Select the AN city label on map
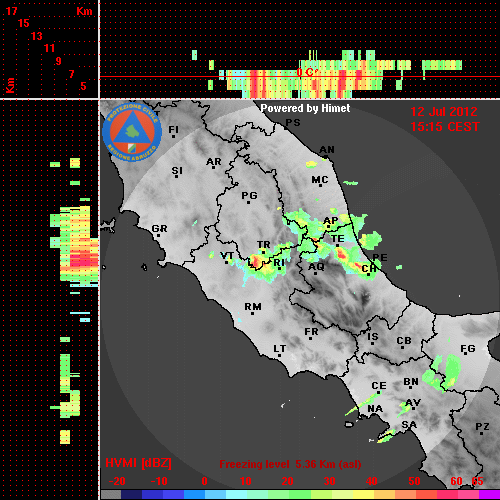The image size is (500, 500). pyautogui.click(x=327, y=150)
